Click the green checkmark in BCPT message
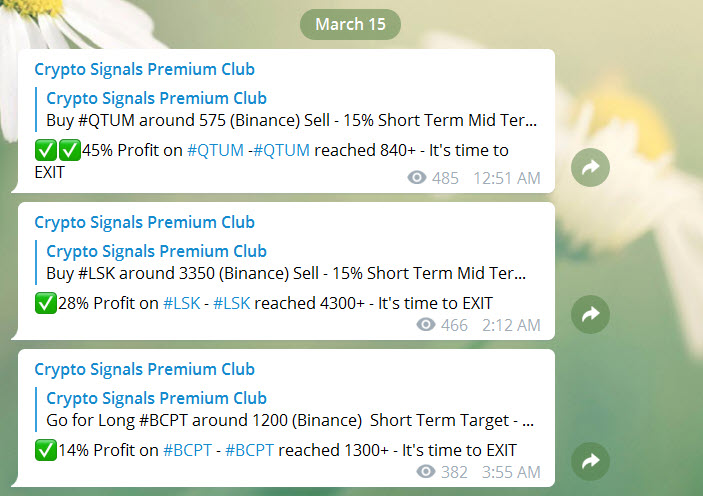 tap(46, 450)
